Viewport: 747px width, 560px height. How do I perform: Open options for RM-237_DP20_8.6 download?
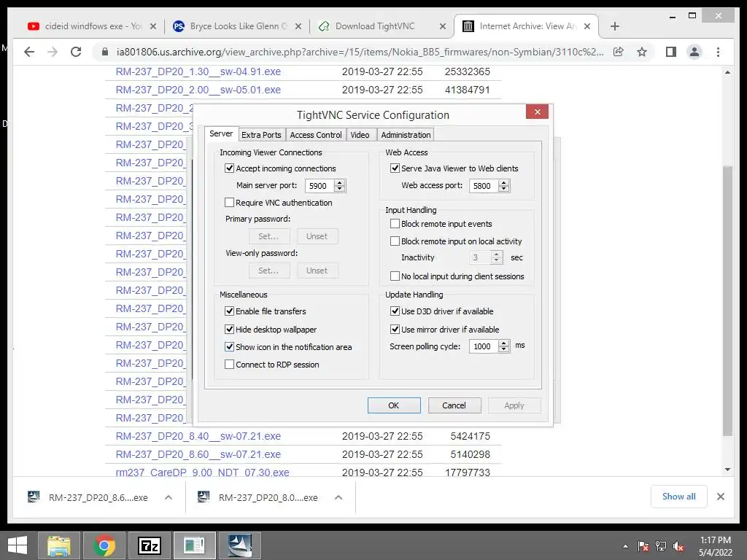coord(169,497)
